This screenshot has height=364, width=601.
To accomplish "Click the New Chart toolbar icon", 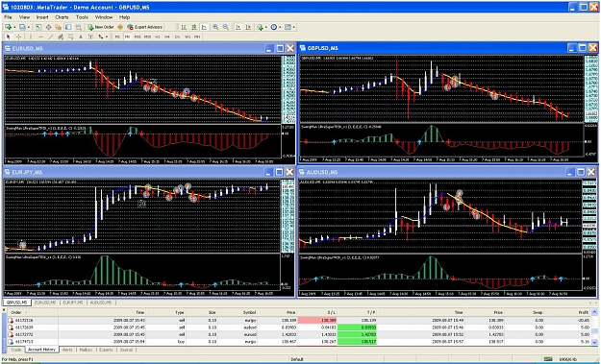I will coord(8,27).
